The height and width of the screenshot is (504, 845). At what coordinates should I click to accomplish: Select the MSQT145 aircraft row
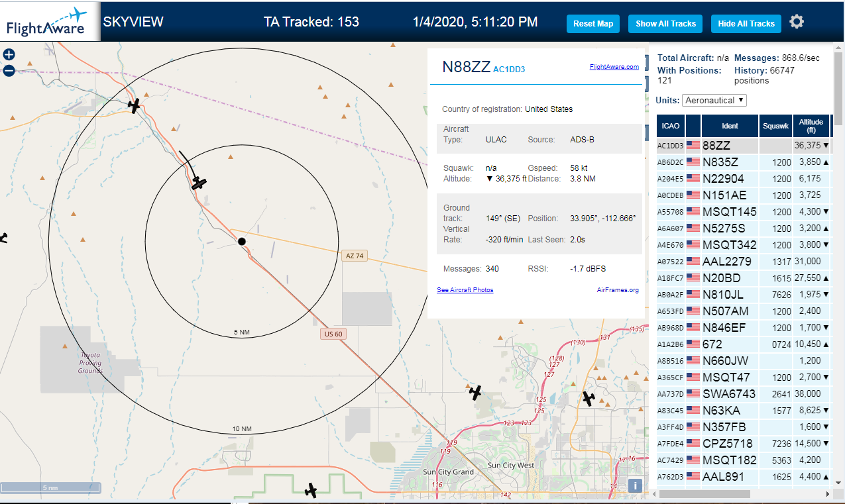[744, 211]
